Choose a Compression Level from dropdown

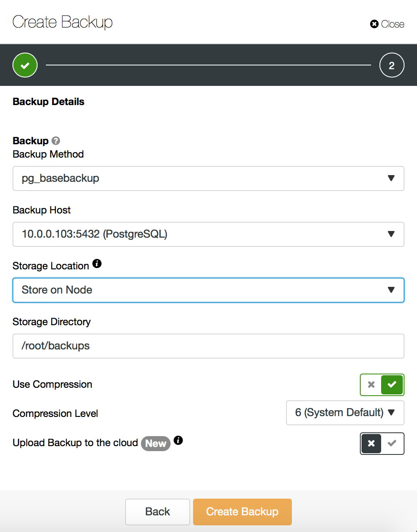point(345,413)
